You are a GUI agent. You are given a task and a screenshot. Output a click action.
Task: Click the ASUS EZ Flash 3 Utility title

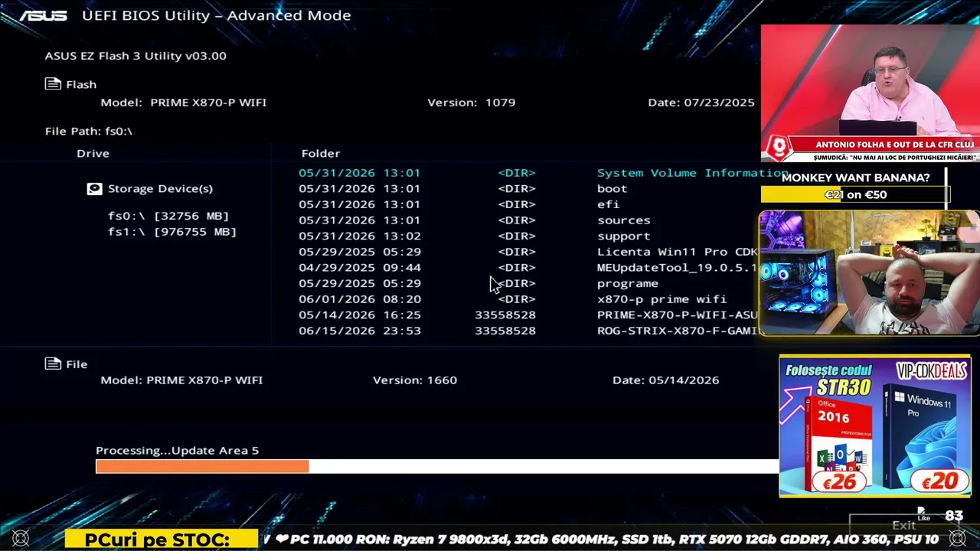pos(136,55)
